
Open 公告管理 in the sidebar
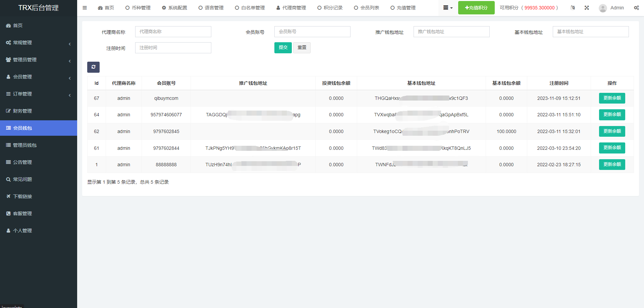click(x=39, y=162)
